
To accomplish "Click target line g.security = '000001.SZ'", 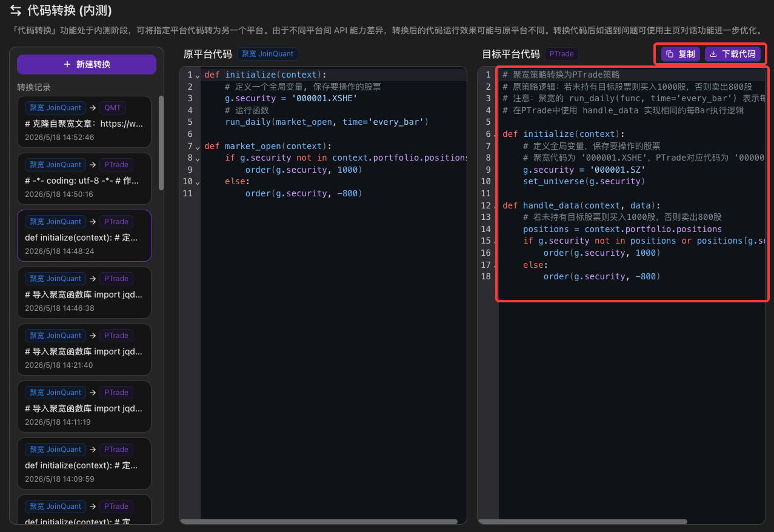I will [584, 170].
